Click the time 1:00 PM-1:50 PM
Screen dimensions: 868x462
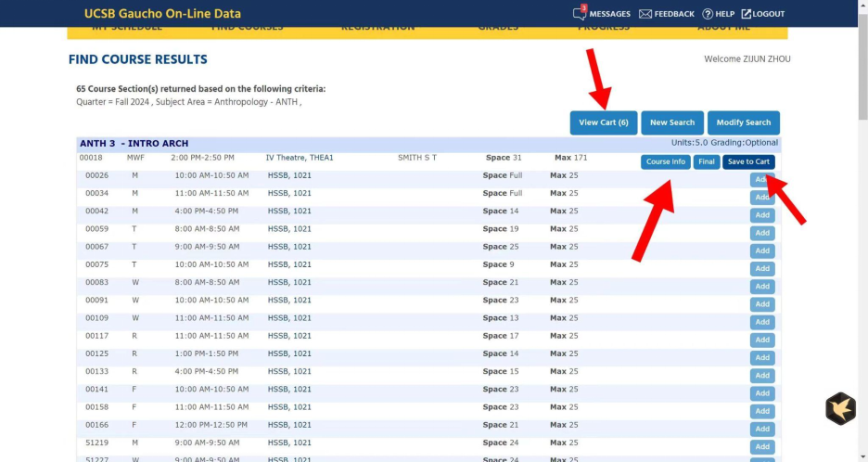pyautogui.click(x=207, y=353)
